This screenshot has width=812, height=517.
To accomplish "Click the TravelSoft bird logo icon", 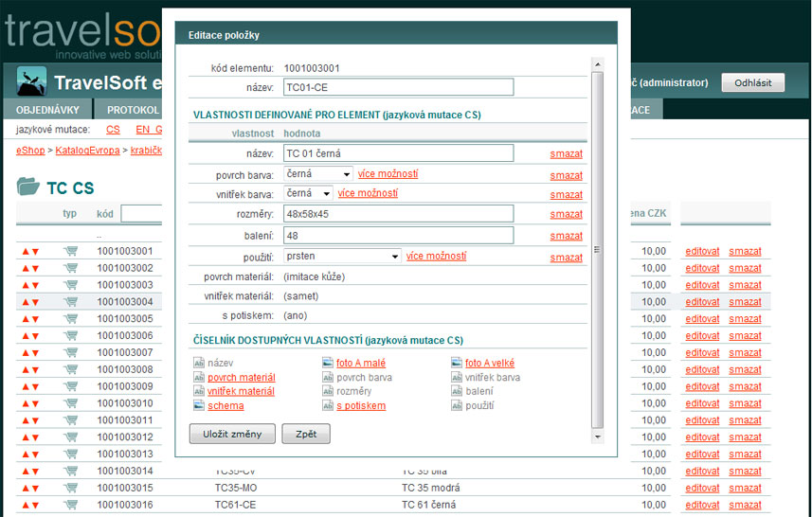I will click(31, 81).
